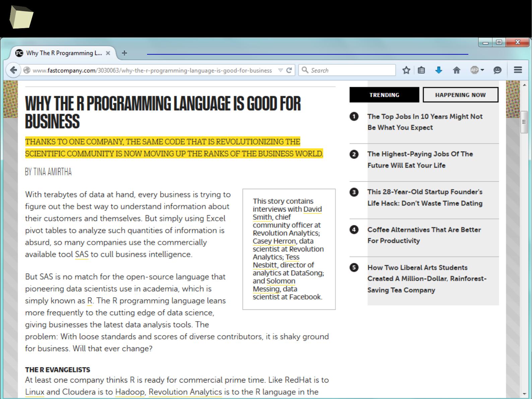Follow the SAS link in first paragraph
532x399 pixels.
(82, 254)
